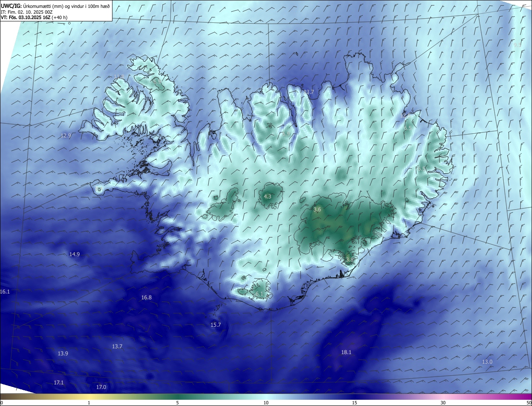
Task: Click the colorbar tick label "5"
Action: [177, 403]
